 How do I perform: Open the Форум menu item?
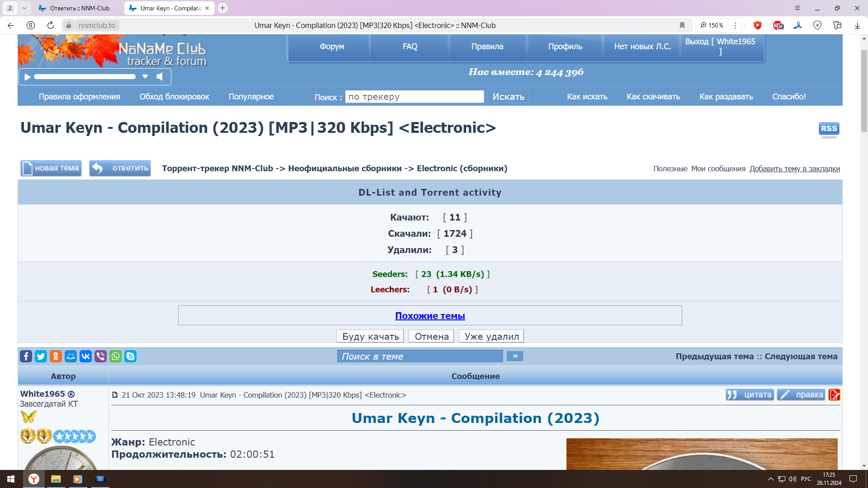pyautogui.click(x=332, y=47)
